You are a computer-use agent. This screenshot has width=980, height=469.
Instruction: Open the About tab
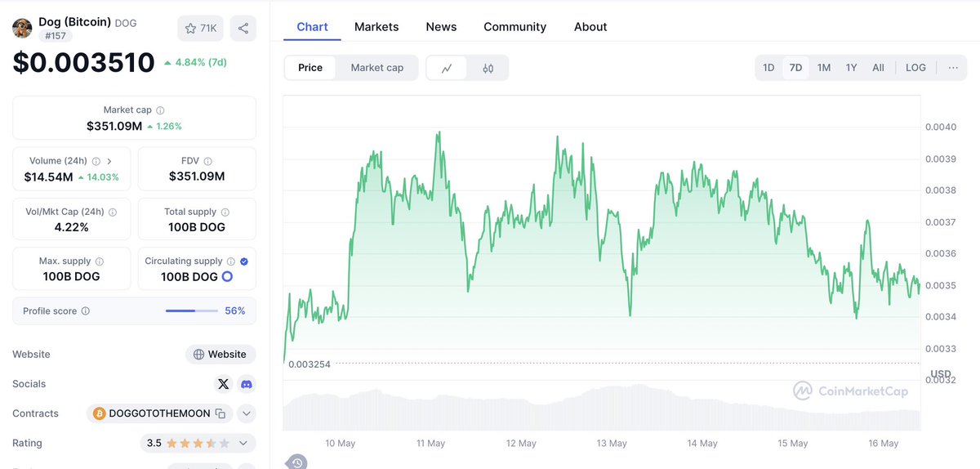coord(590,27)
